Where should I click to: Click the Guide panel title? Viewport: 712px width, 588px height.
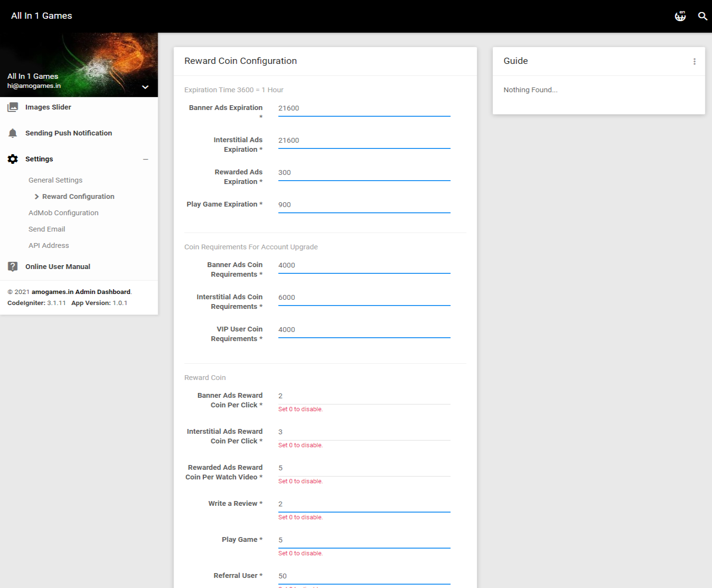[515, 61]
